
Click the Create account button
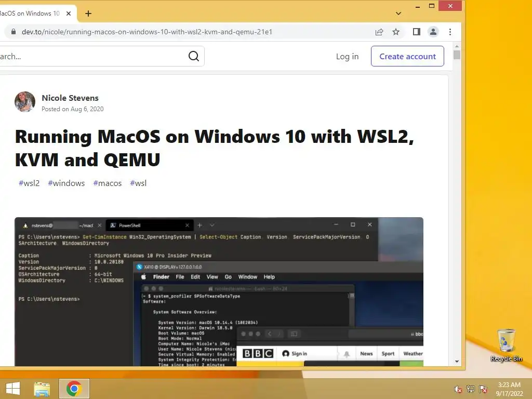point(407,56)
